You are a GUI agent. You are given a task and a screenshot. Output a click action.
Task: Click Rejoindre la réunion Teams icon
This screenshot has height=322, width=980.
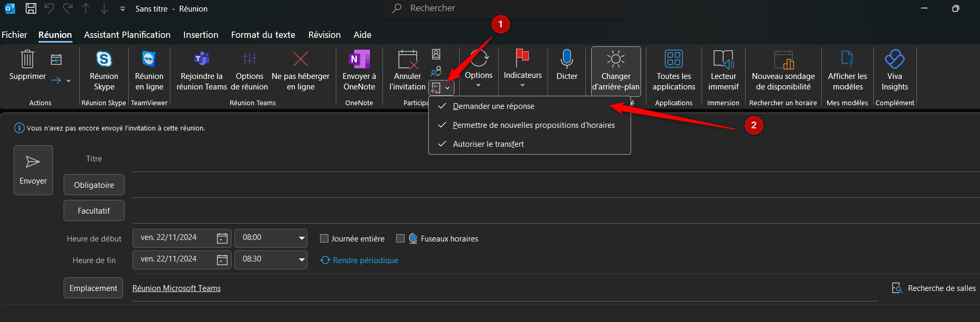[201, 59]
